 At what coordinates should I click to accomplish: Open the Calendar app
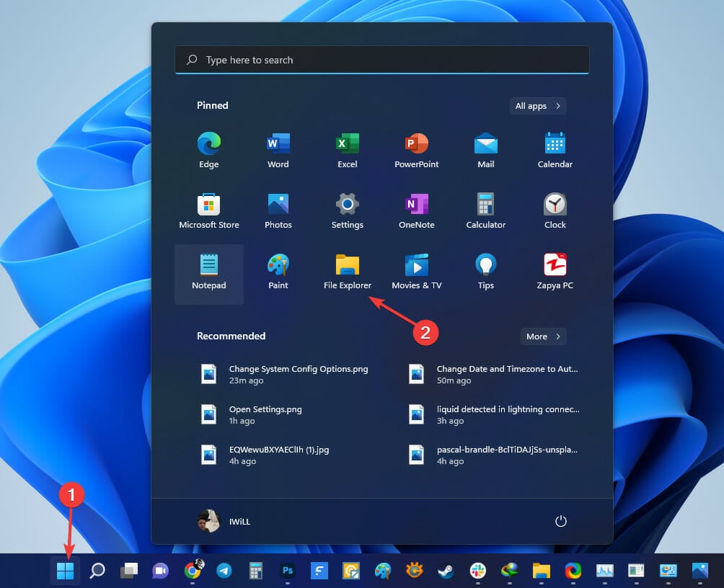coord(555,151)
